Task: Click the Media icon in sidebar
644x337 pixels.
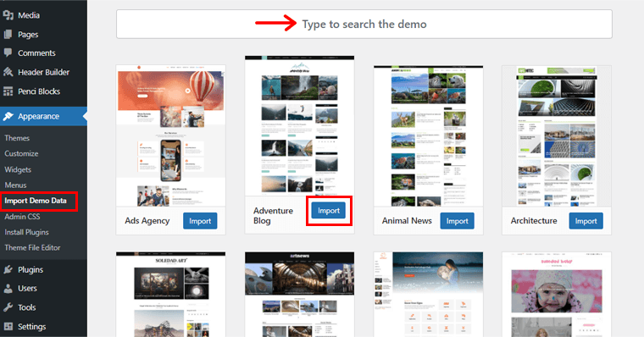Action: [x=8, y=15]
